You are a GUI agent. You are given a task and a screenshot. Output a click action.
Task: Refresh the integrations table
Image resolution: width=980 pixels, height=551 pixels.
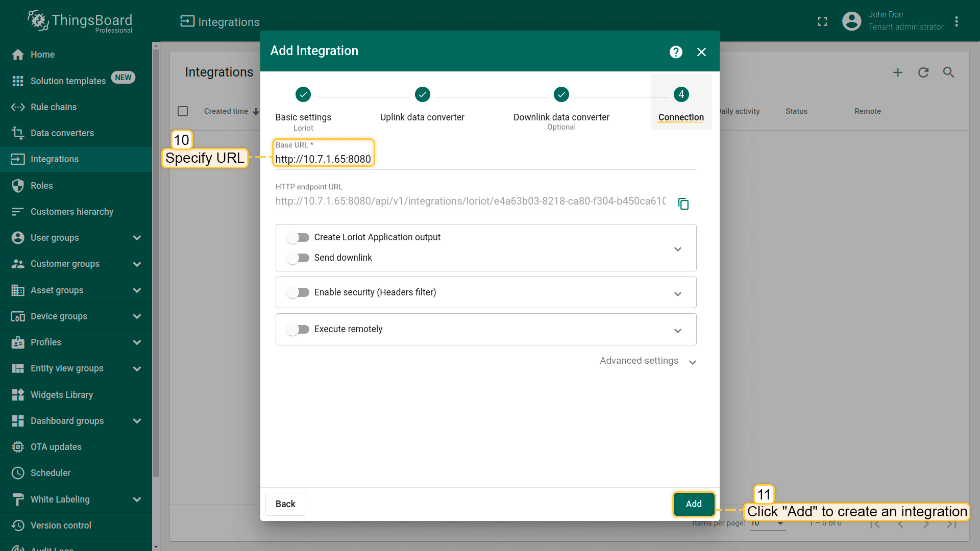tap(923, 72)
